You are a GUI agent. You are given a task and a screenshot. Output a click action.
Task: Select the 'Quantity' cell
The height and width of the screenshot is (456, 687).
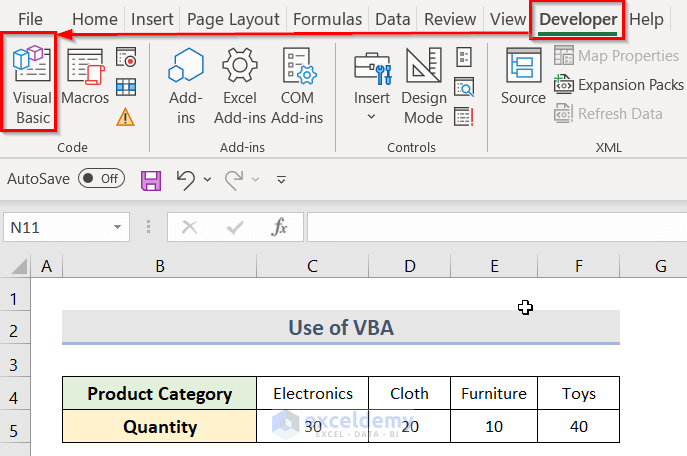pyautogui.click(x=159, y=426)
